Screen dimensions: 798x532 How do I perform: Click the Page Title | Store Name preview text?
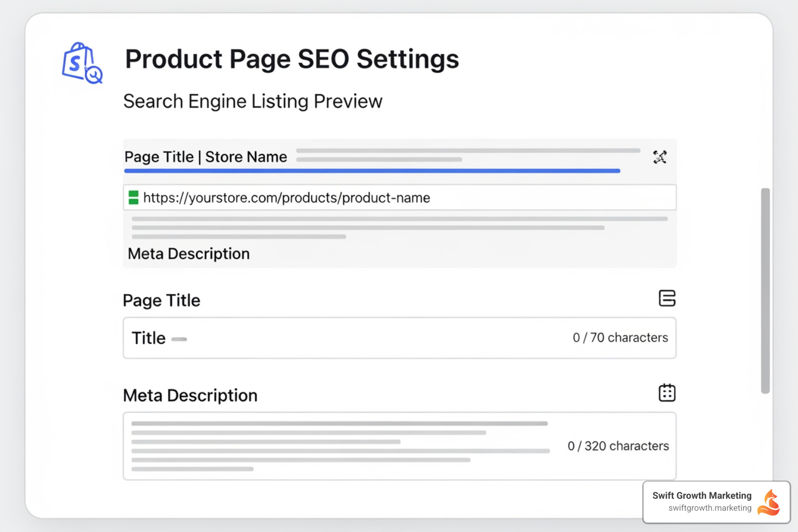click(x=205, y=157)
